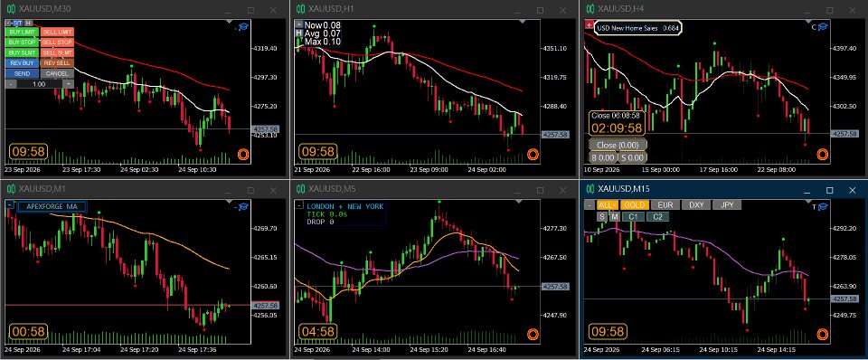Click the XAUUSD,M30 chart window icon
868x360 pixels.
pos(11,9)
